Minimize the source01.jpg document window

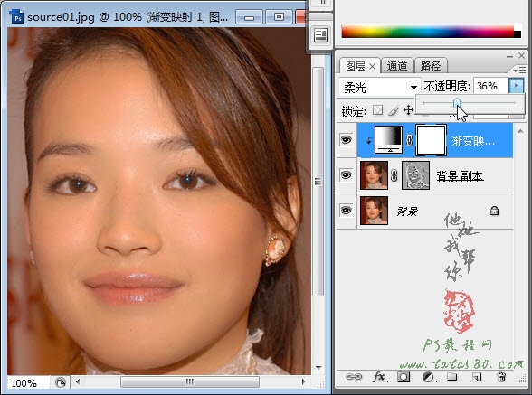point(249,17)
